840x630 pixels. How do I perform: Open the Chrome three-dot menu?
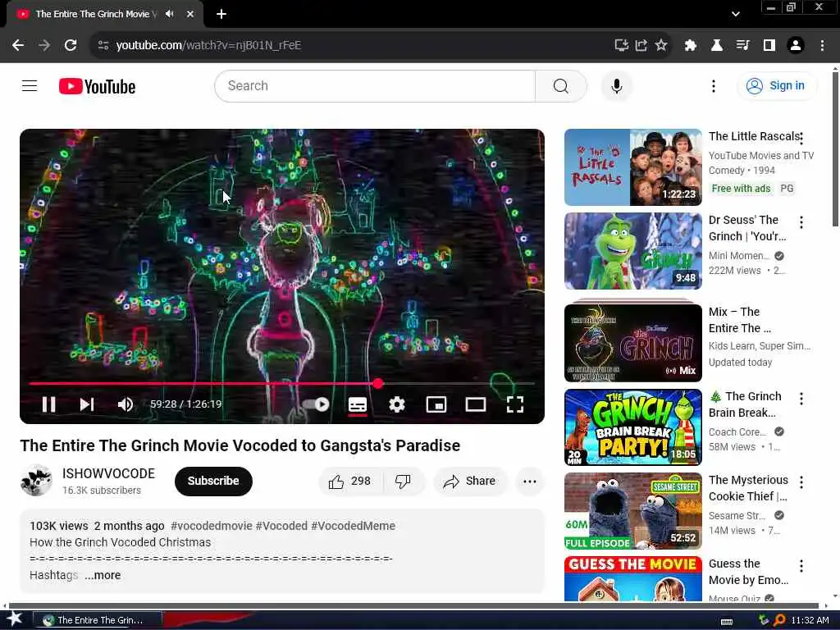(x=822, y=46)
